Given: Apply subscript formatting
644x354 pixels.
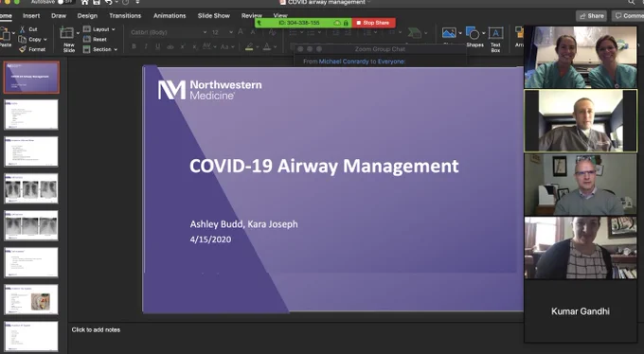Looking at the screenshot, I should (195, 46).
